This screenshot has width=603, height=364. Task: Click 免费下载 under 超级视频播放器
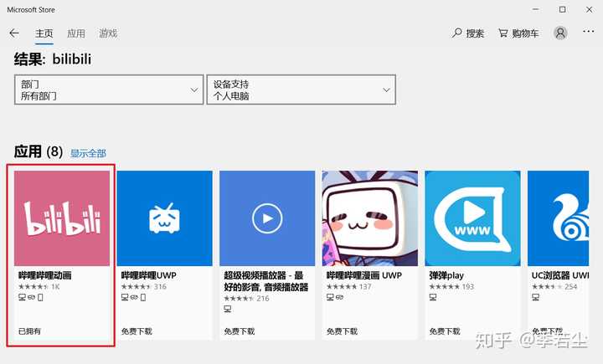click(240, 331)
